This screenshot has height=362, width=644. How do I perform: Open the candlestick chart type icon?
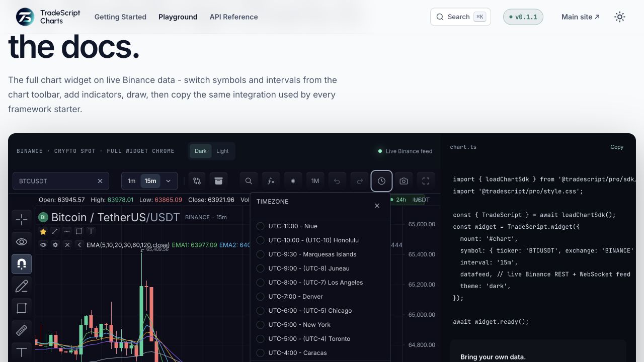tap(293, 181)
